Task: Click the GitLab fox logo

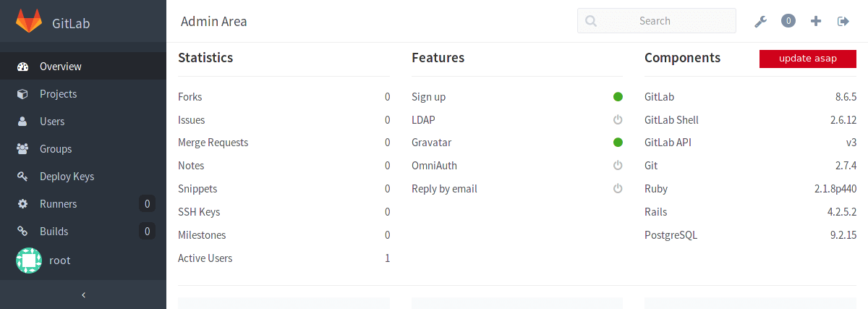Action: [29, 22]
